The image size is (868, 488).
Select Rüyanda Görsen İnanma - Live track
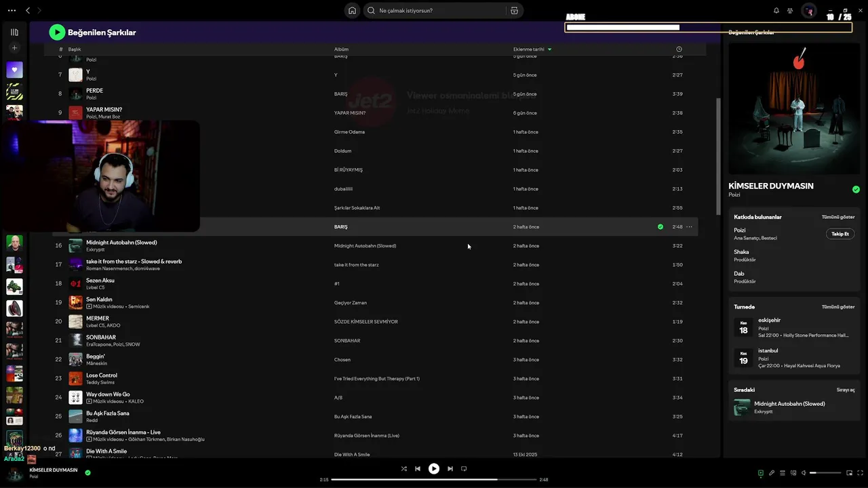[123, 432]
